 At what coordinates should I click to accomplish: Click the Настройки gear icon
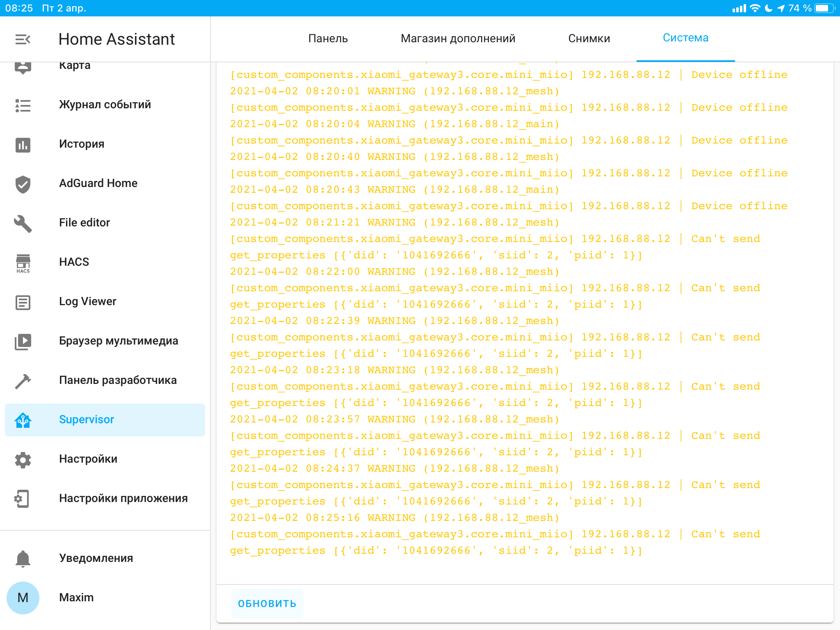coord(23,460)
